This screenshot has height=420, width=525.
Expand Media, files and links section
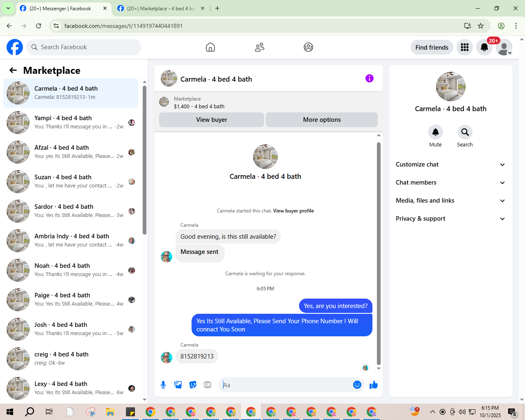[x=450, y=201]
